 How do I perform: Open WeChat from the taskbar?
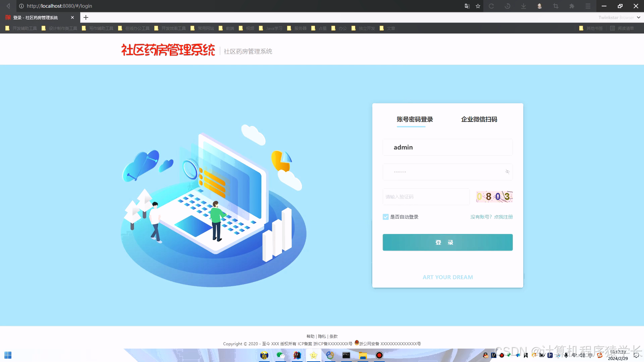click(281, 355)
